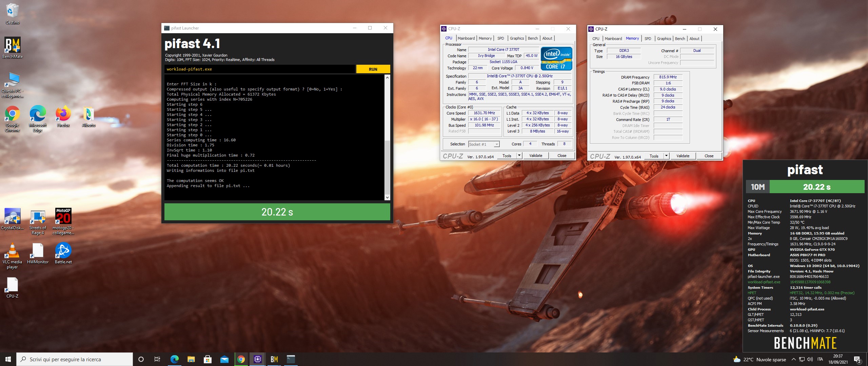Open Microsoft Store taskbar icon
Screen dimensions: 868x366
(208, 359)
